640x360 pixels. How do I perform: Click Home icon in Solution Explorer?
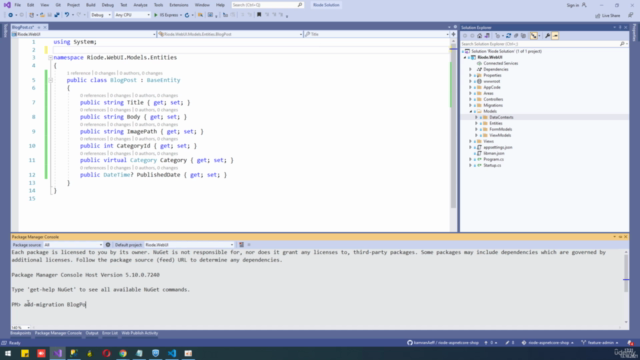click(480, 36)
